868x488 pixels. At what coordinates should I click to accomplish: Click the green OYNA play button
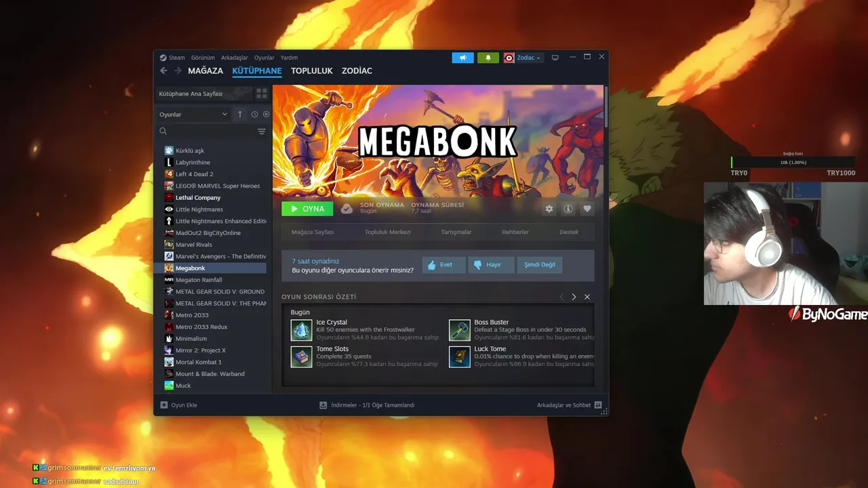[x=307, y=209]
